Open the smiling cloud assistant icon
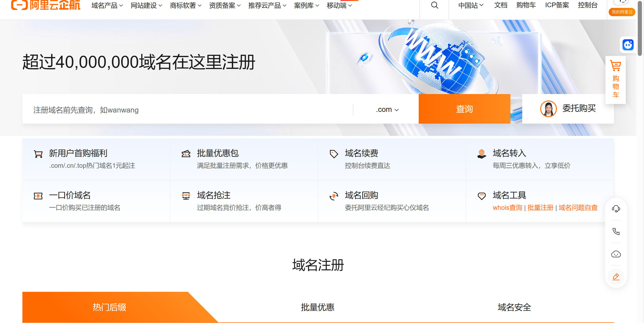 click(616, 254)
